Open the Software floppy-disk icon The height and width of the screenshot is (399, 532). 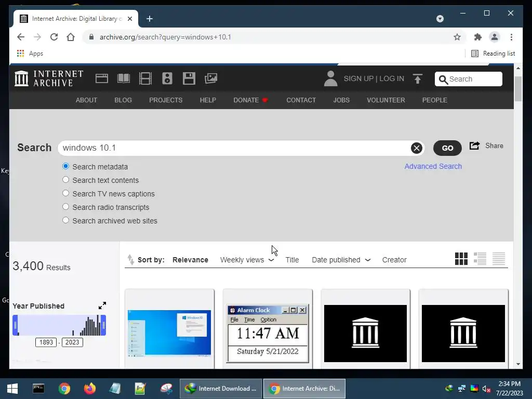click(x=189, y=78)
